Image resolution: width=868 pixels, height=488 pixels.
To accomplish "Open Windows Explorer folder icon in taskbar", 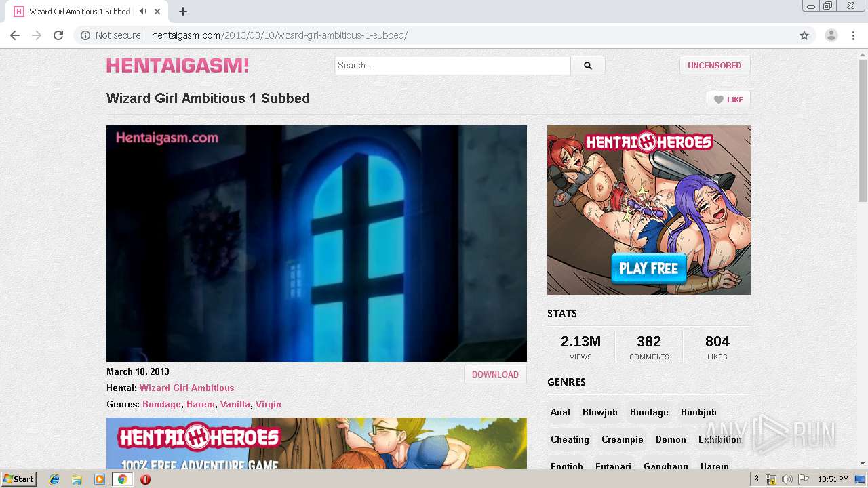I will click(77, 479).
